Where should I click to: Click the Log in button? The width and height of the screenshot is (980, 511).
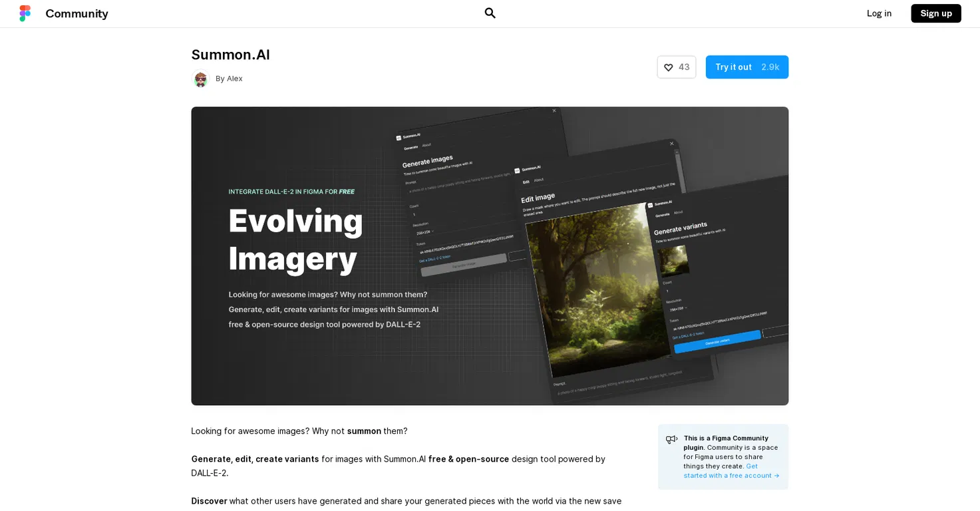(x=879, y=13)
